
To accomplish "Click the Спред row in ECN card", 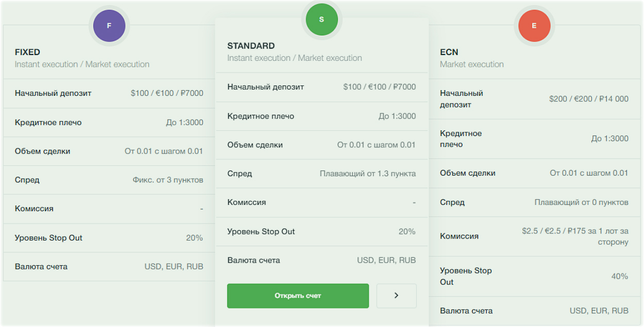I will pos(536,202).
